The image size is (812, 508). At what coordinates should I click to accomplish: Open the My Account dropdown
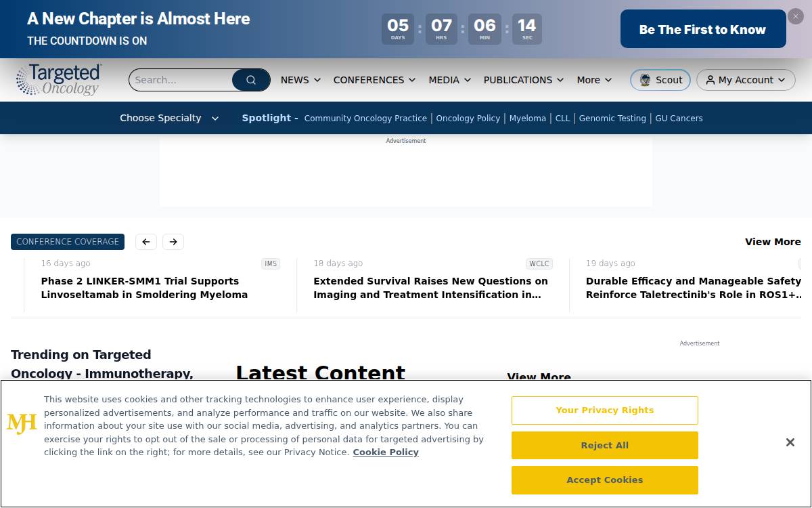(x=746, y=80)
